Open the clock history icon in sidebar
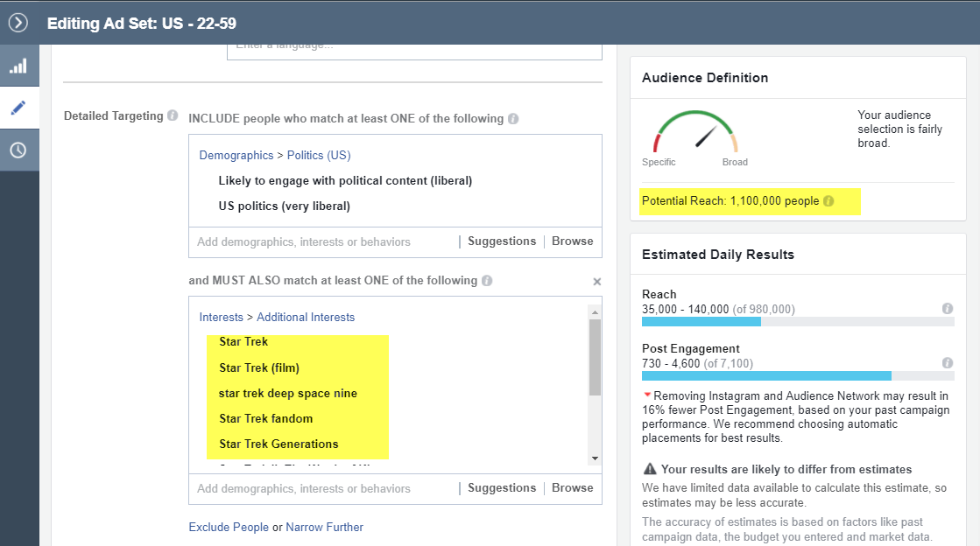 (x=18, y=150)
